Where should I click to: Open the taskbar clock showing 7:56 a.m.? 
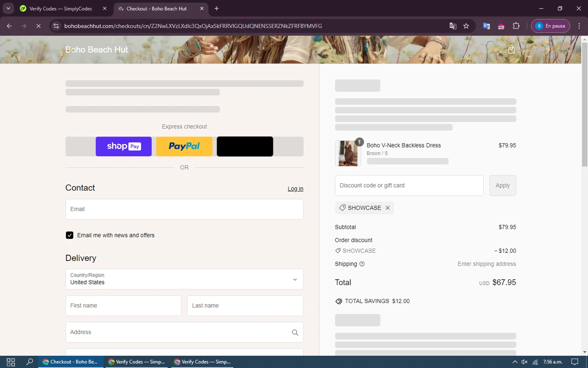(x=553, y=362)
